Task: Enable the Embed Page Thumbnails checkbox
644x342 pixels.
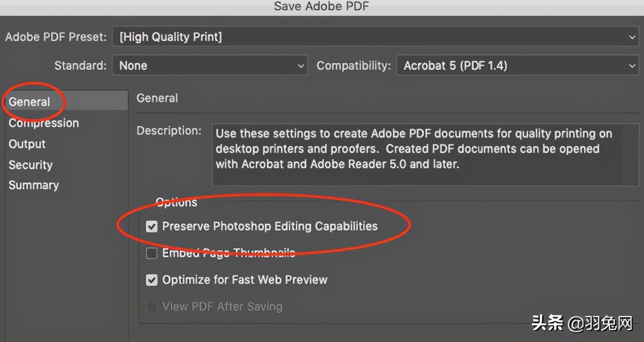Action: click(152, 253)
